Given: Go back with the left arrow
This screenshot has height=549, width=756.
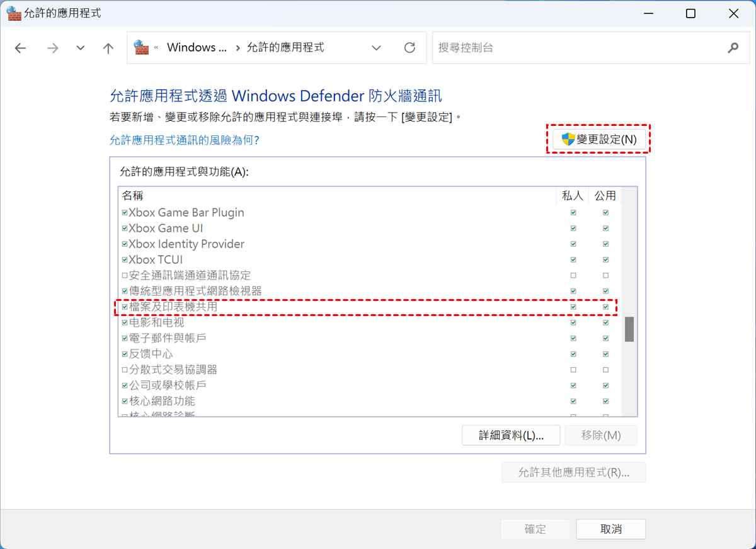Looking at the screenshot, I should pos(21,48).
